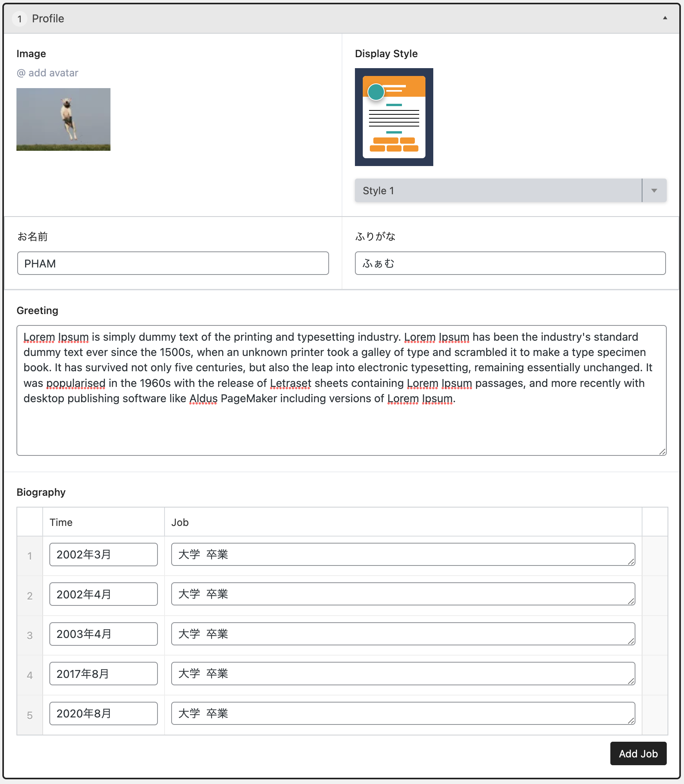Open the Style 1 dropdown arrow
684x784 pixels.
654,191
